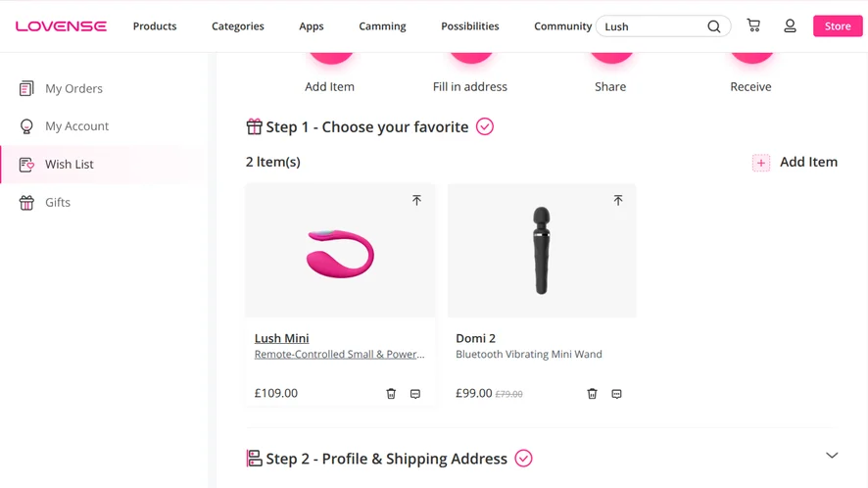
Task: Delete Domi 2 with trash icon
Action: (592, 394)
